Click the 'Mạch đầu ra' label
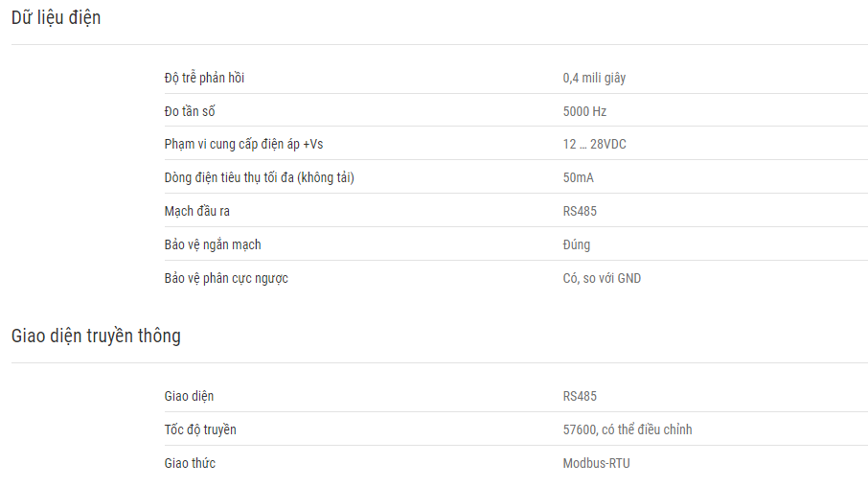The image size is (868, 487). pos(196,211)
